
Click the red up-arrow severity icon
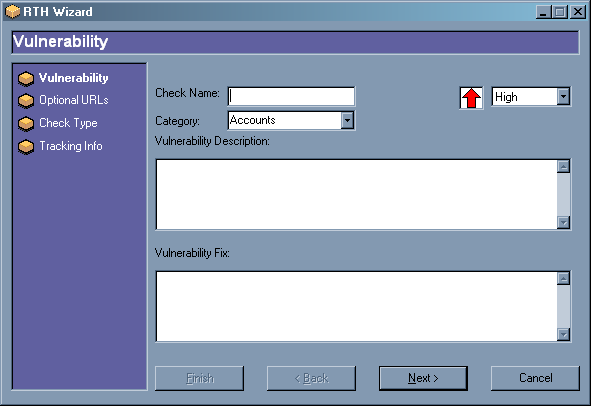(471, 98)
